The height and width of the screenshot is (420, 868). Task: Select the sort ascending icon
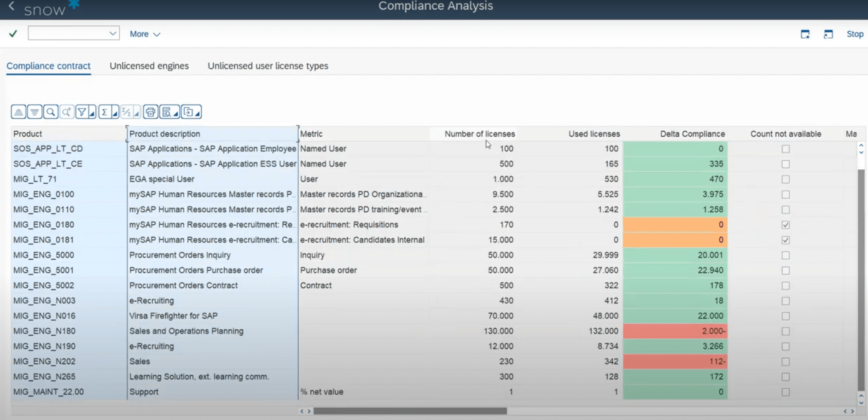point(17,111)
